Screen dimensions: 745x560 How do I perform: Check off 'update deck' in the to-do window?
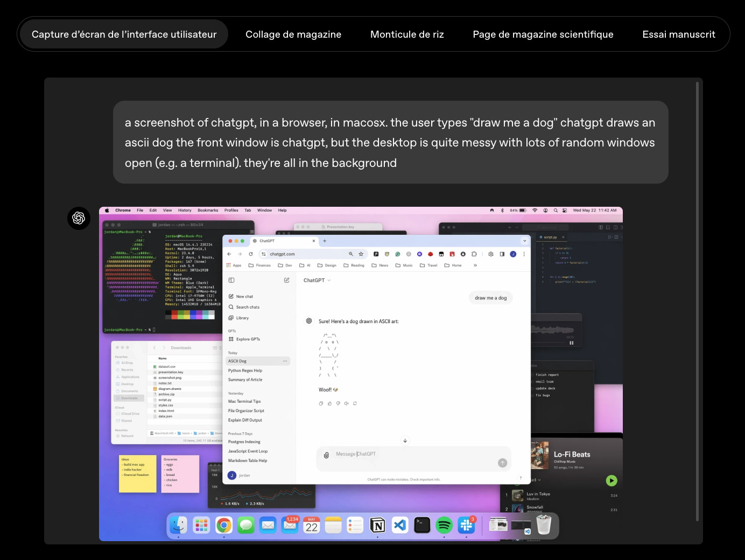(532, 389)
